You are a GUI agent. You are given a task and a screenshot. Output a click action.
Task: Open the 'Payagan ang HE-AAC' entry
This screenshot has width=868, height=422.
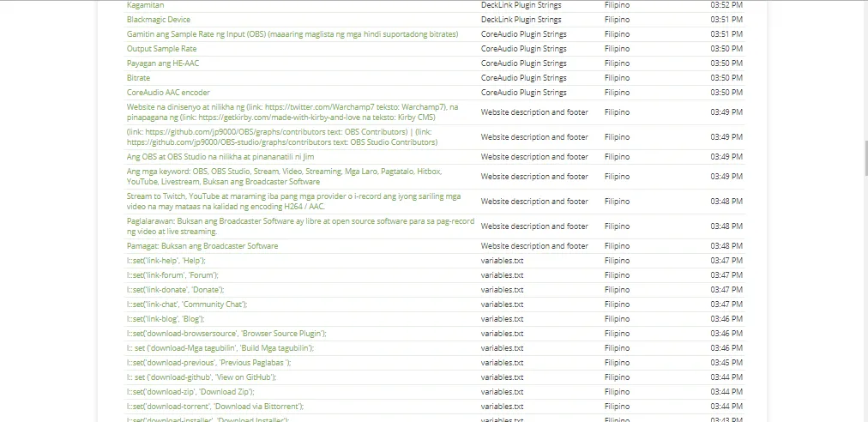(x=163, y=63)
